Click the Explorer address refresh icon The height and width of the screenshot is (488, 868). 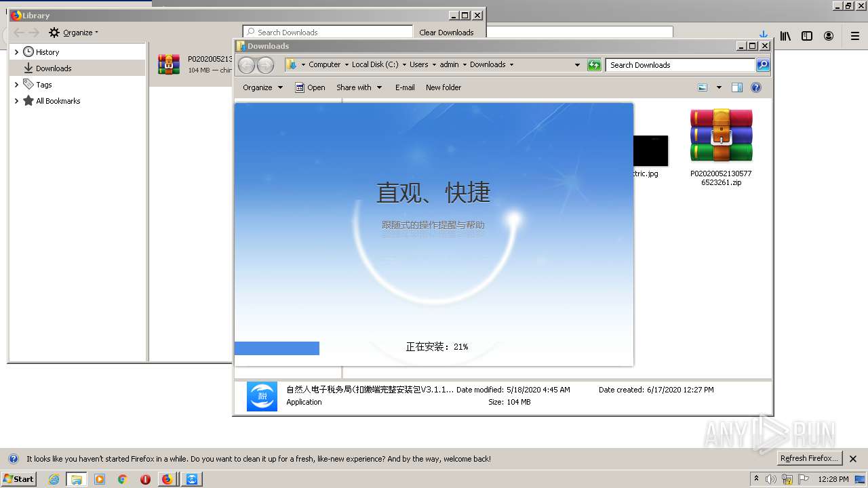(594, 65)
